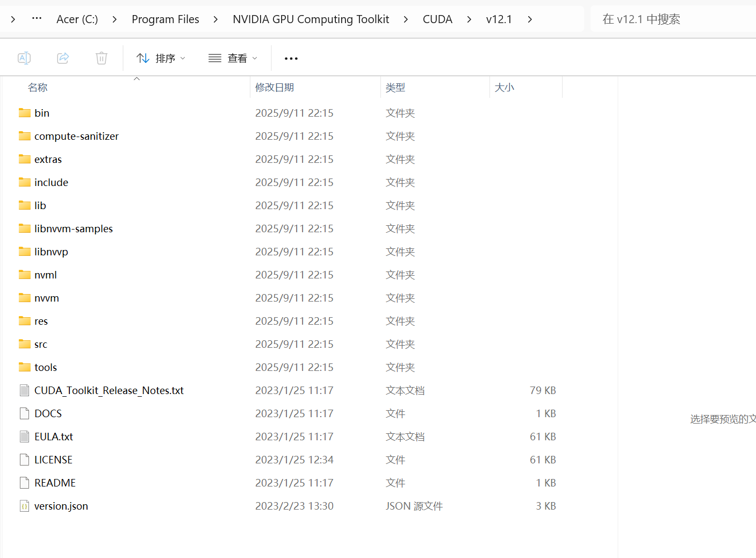Open the 查看 view dropdown

[x=233, y=58]
